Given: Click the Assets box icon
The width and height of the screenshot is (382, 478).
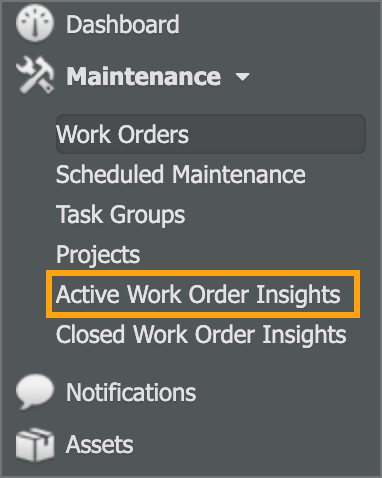Looking at the screenshot, I should tap(35, 445).
